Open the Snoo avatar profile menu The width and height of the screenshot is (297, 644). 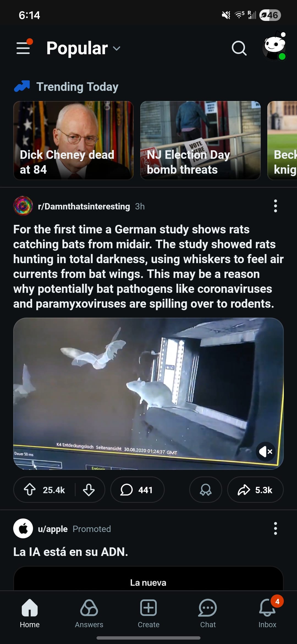pyautogui.click(x=274, y=46)
